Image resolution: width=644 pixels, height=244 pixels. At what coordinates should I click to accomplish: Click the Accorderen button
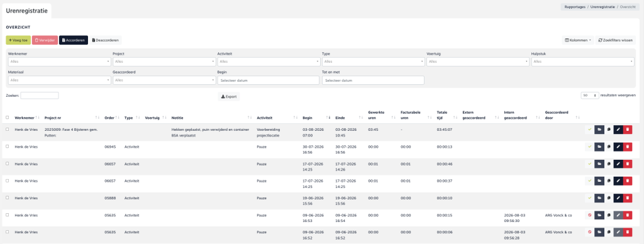74,40
